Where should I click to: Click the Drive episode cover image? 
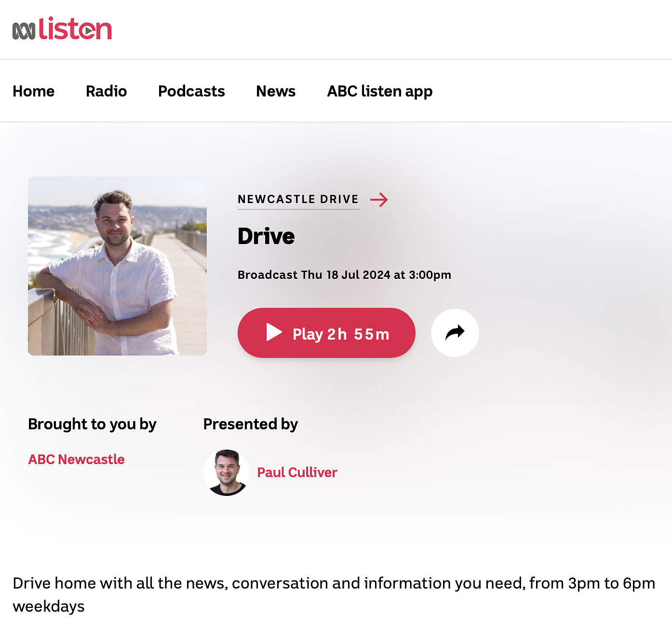pyautogui.click(x=117, y=266)
